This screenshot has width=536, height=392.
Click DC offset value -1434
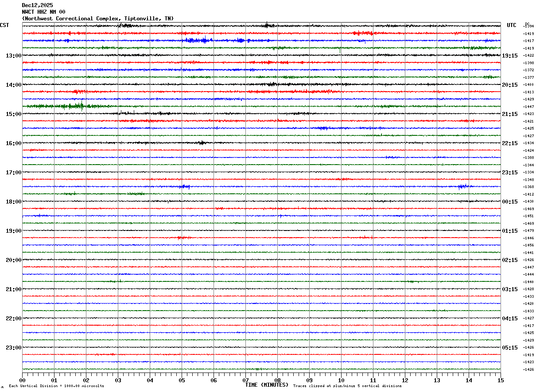[x=528, y=143]
